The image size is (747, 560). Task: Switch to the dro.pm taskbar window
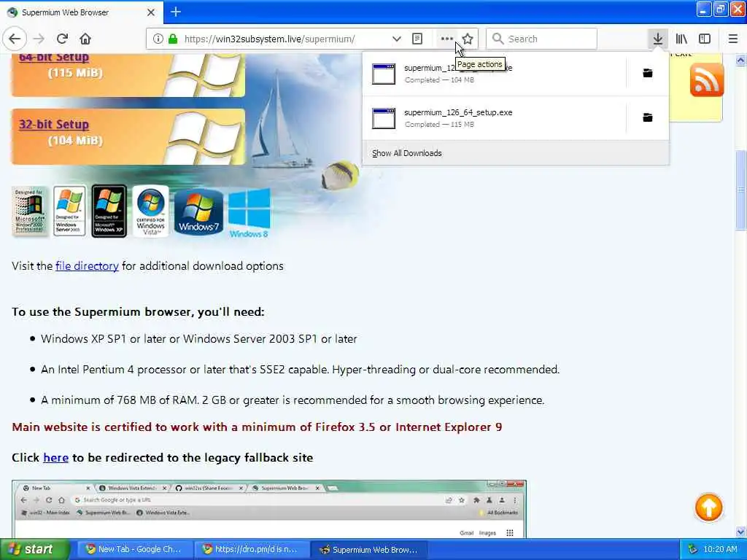pyautogui.click(x=251, y=550)
